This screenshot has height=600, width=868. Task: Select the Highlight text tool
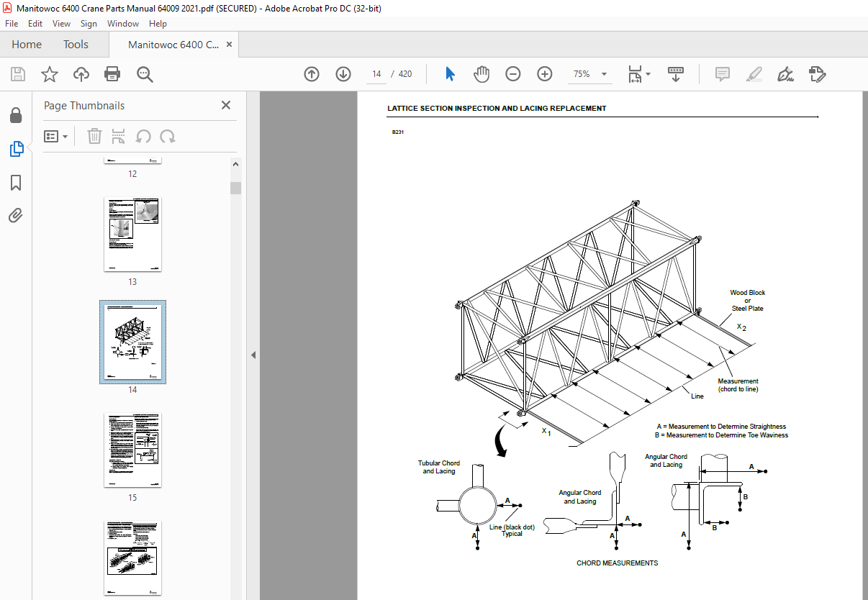click(x=754, y=74)
